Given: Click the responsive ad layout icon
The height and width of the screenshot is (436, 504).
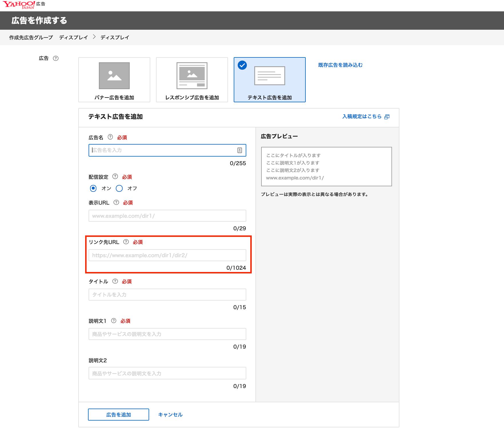Looking at the screenshot, I should pyautogui.click(x=192, y=76).
